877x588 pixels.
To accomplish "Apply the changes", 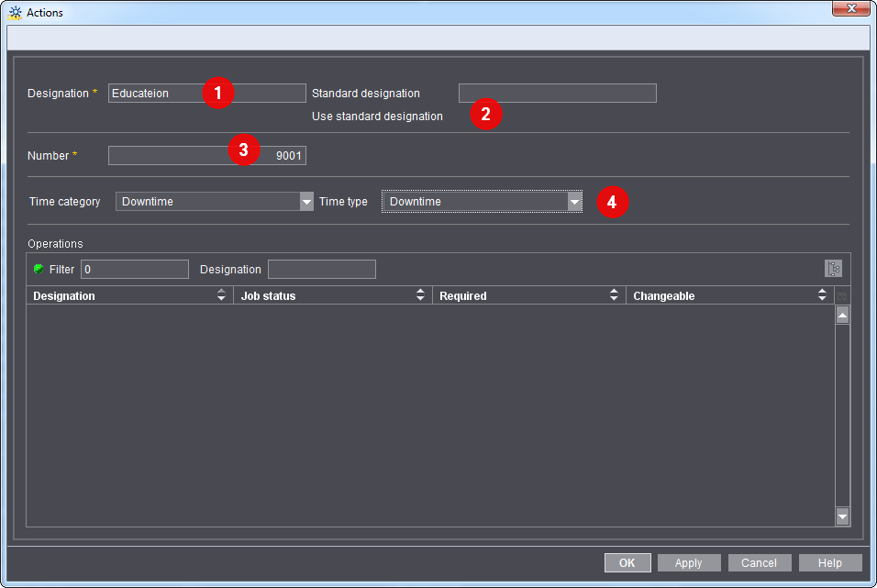I will (689, 562).
